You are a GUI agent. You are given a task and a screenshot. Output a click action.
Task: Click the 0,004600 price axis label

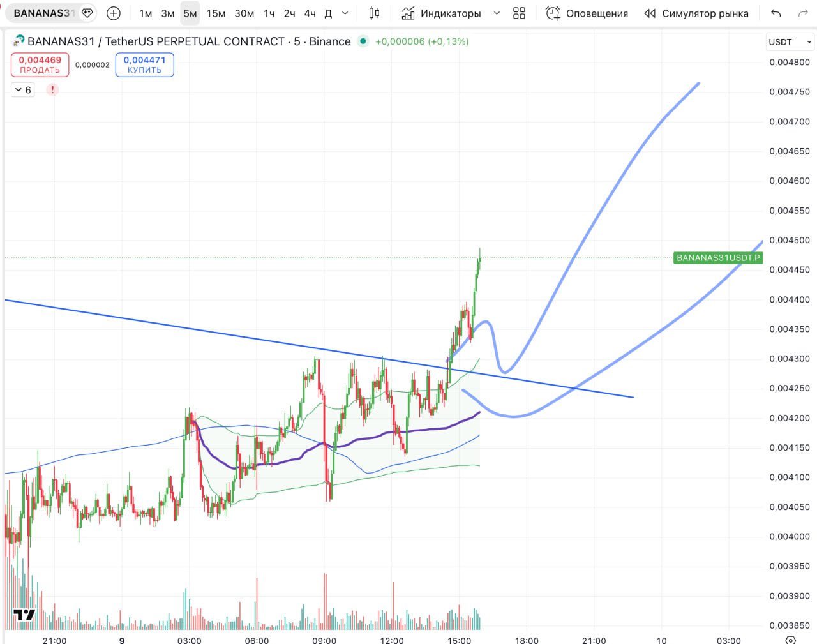[x=790, y=181]
